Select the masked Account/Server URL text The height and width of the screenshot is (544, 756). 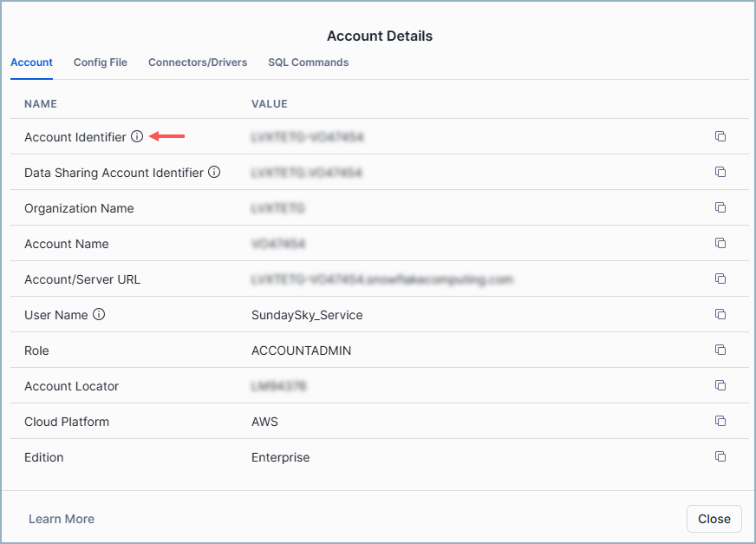381,279
